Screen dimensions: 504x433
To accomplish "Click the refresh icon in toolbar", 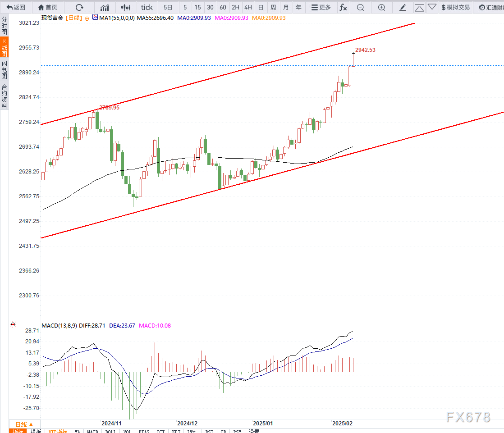I will pyautogui.click(x=79, y=7).
